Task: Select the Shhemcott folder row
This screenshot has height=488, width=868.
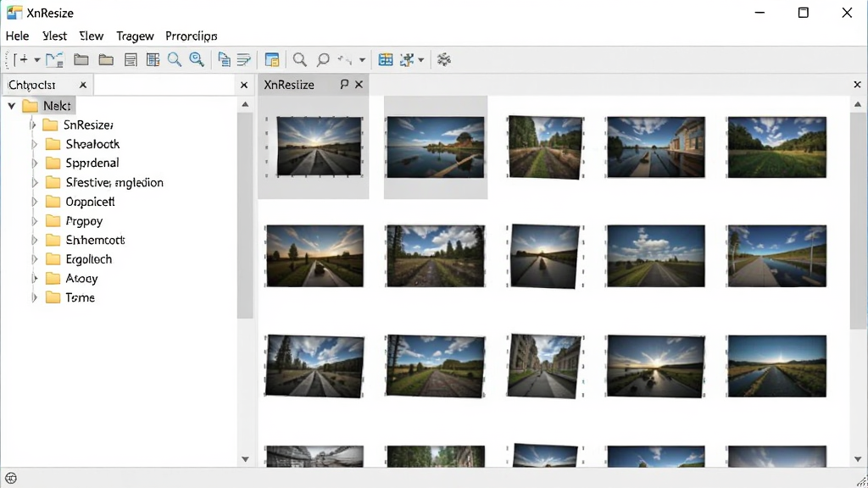Action: [x=85, y=240]
